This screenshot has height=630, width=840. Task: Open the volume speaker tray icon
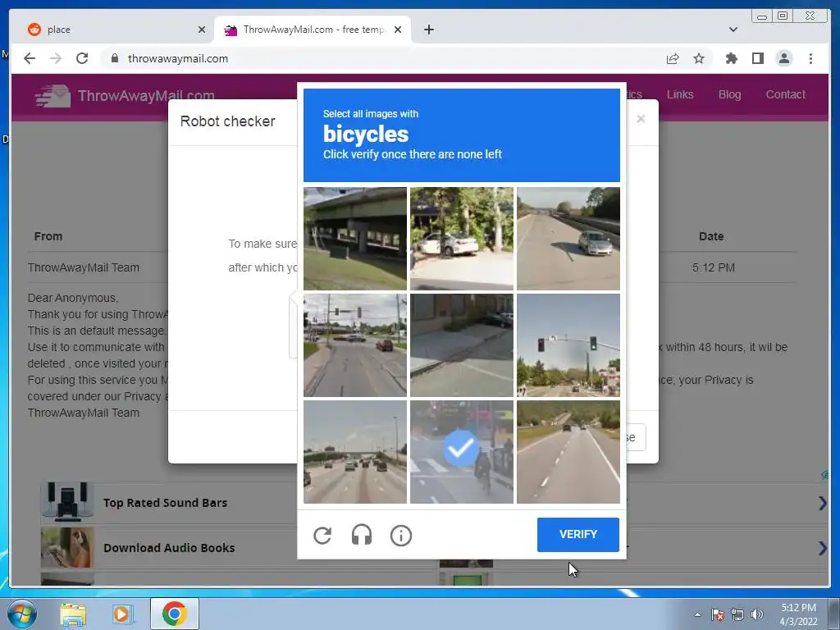click(756, 614)
